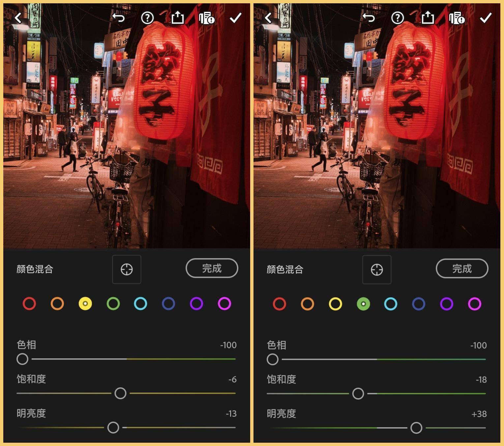Select the green color channel
Image resolution: width=504 pixels, height=446 pixels.
click(x=364, y=304)
